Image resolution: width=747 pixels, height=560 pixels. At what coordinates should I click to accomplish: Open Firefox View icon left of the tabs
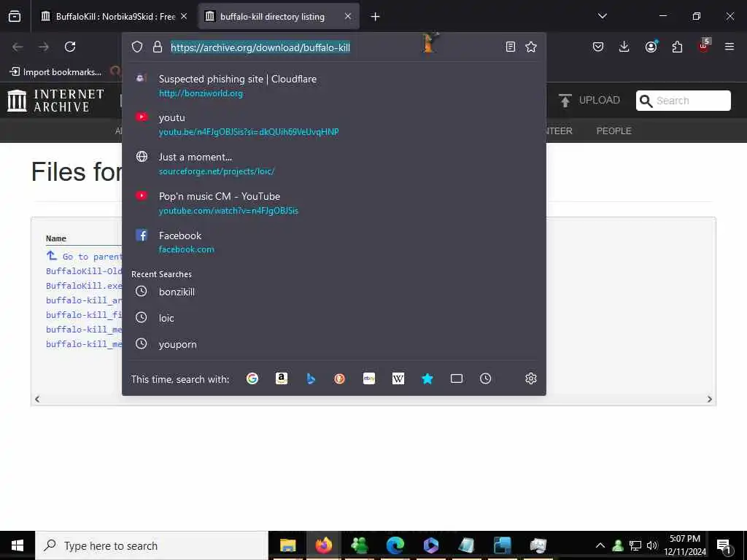coord(15,17)
